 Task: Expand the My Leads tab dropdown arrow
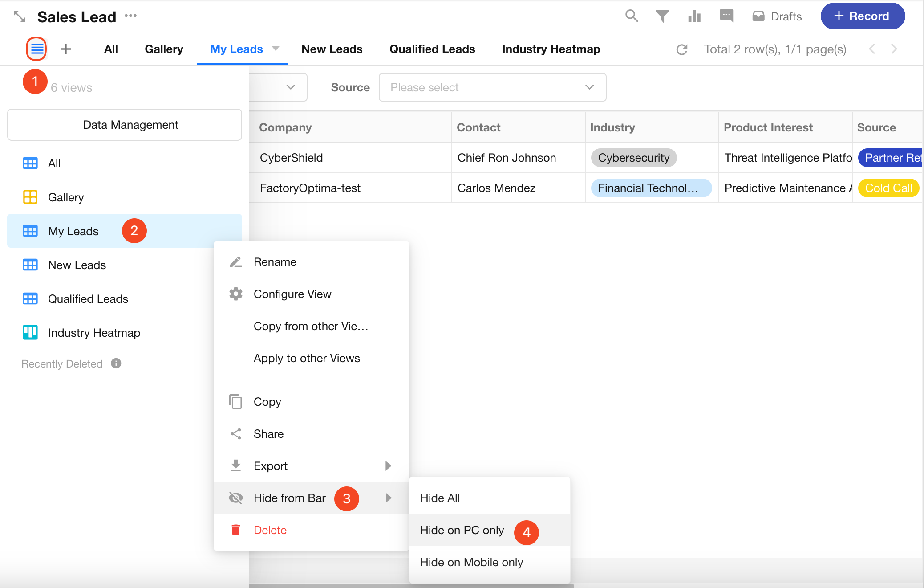276,48
